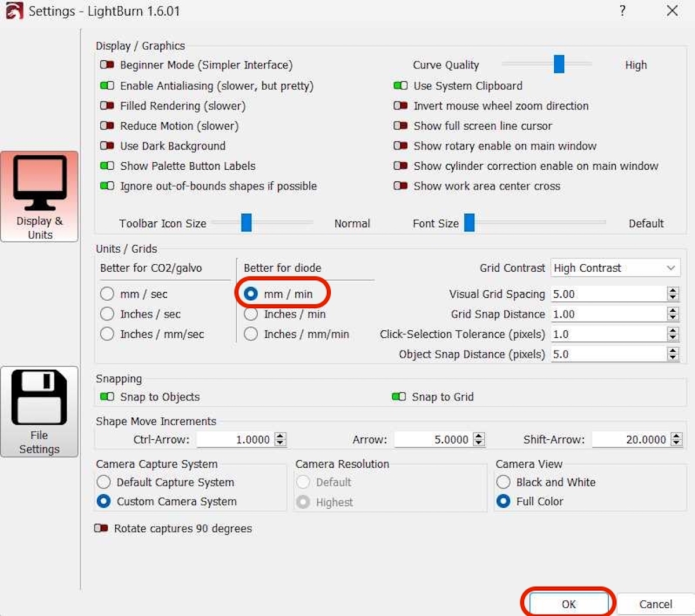
Task: Click the Object Snap Distance stepper arrows
Action: tap(673, 354)
